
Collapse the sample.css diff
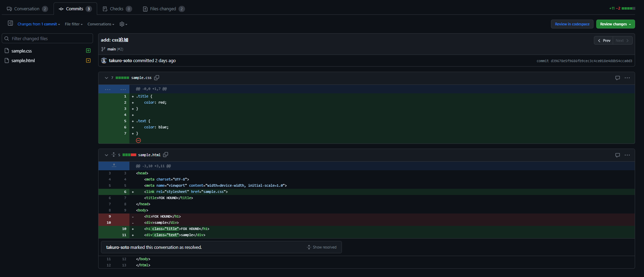(106, 78)
